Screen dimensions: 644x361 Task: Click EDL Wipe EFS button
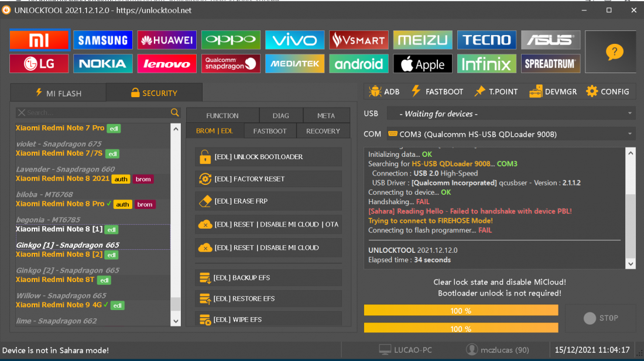tap(269, 319)
